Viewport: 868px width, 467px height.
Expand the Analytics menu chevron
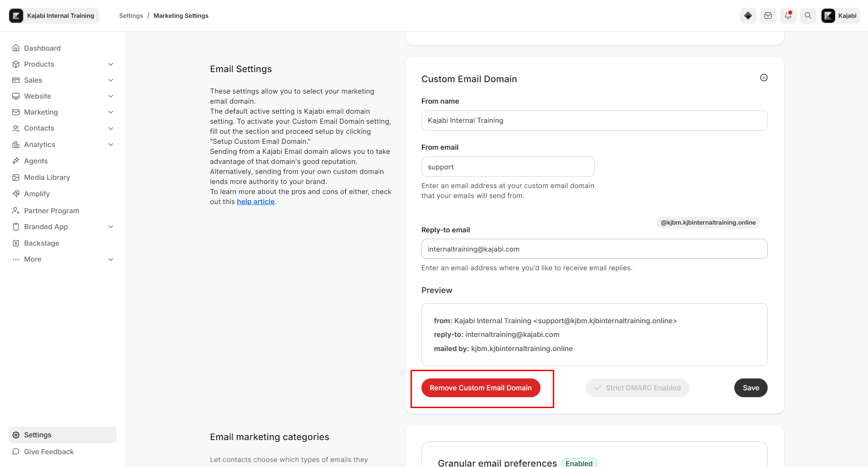click(x=111, y=145)
